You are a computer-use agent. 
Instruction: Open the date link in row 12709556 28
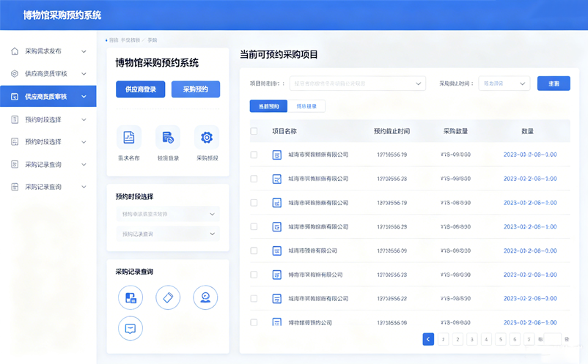(530, 179)
